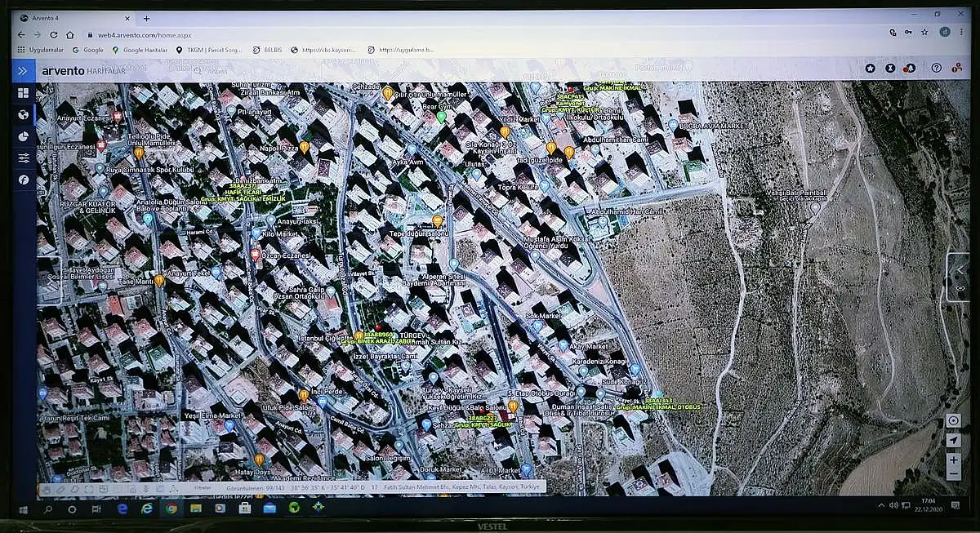The height and width of the screenshot is (533, 980).
Task: Click the star favorites icon in Arvento header
Action: point(871,69)
